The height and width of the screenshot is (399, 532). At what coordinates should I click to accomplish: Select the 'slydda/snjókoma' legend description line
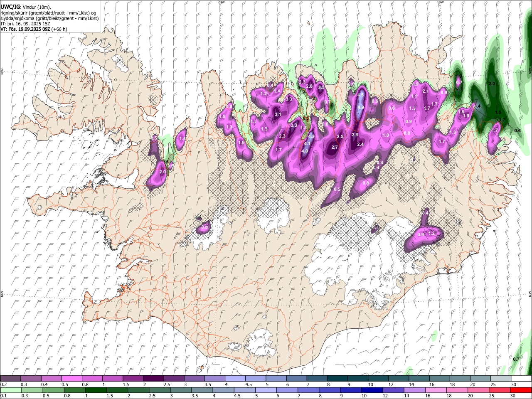click(x=49, y=18)
